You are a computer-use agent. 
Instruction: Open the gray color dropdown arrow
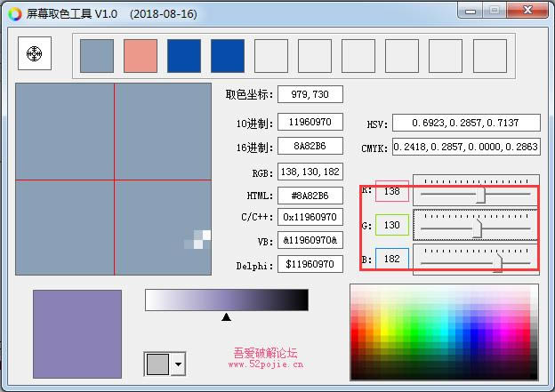point(179,364)
